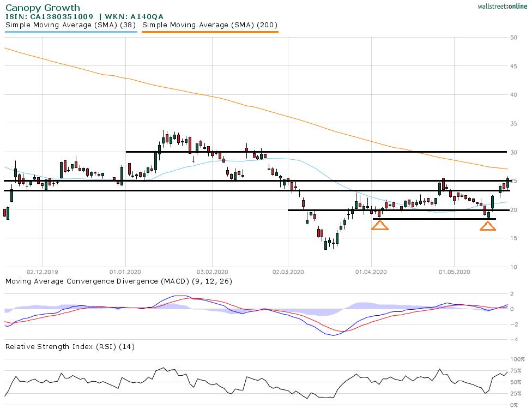Screen dimensions: 532x409
Task: Click the Simple Moving Average (SMA) (200) legend label
Action: [x=210, y=25]
